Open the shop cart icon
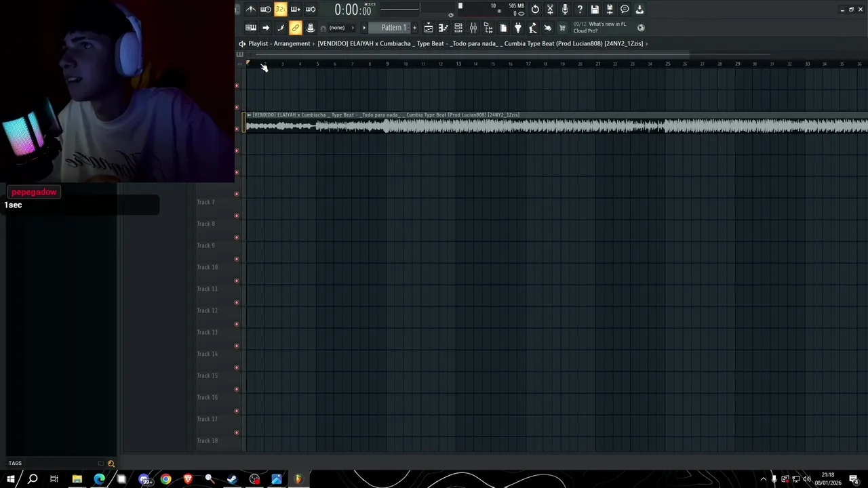This screenshot has width=868, height=488. click(562, 28)
